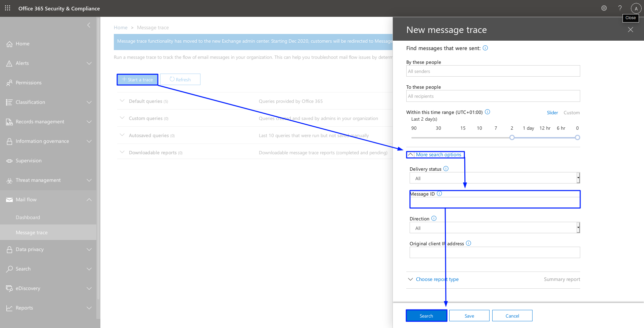Click the Office 365 Security & Compliance title
This screenshot has height=328, width=644.
point(59,8)
